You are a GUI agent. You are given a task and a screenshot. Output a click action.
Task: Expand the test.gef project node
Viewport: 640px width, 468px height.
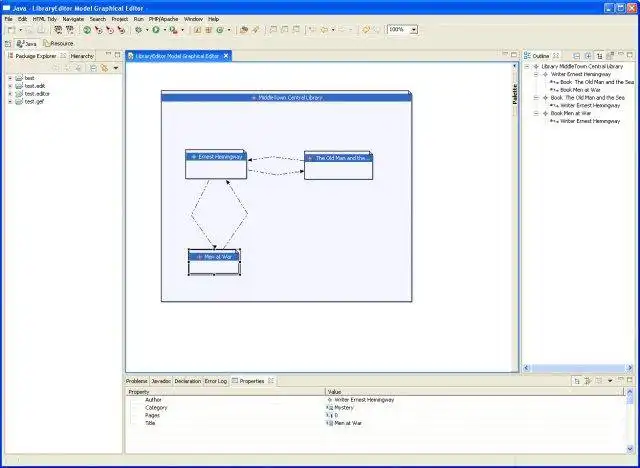coord(10,102)
